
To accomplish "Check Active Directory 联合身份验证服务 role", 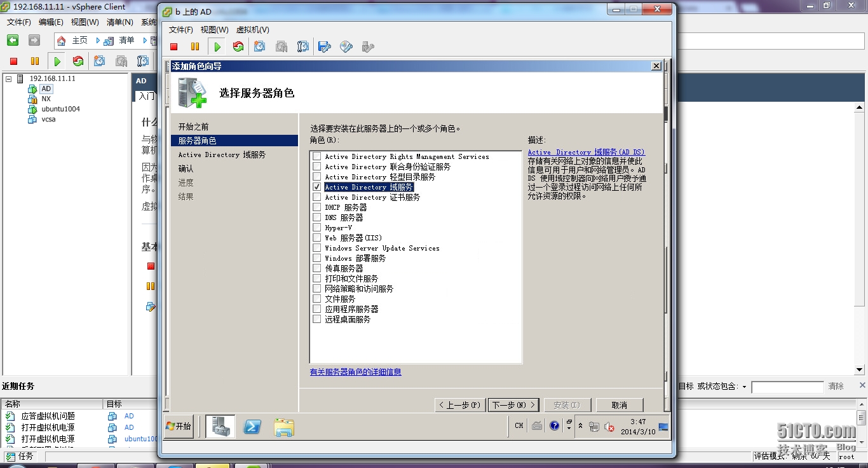I will (316, 167).
